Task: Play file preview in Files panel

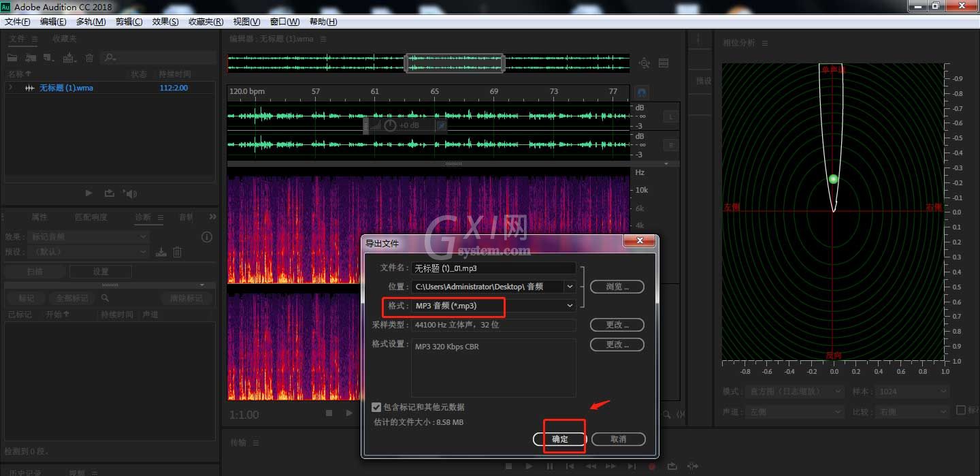Action: (88, 193)
